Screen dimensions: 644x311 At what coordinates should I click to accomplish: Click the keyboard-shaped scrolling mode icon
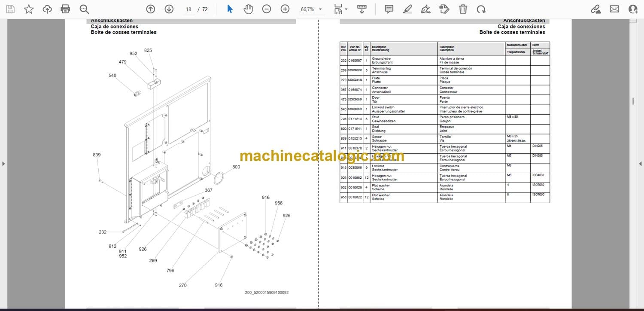(x=362, y=9)
